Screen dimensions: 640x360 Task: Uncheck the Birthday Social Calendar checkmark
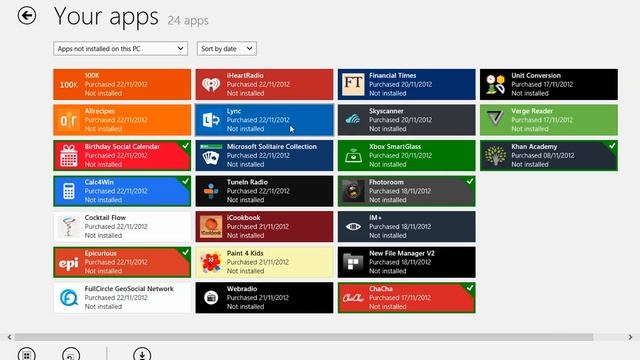186,145
